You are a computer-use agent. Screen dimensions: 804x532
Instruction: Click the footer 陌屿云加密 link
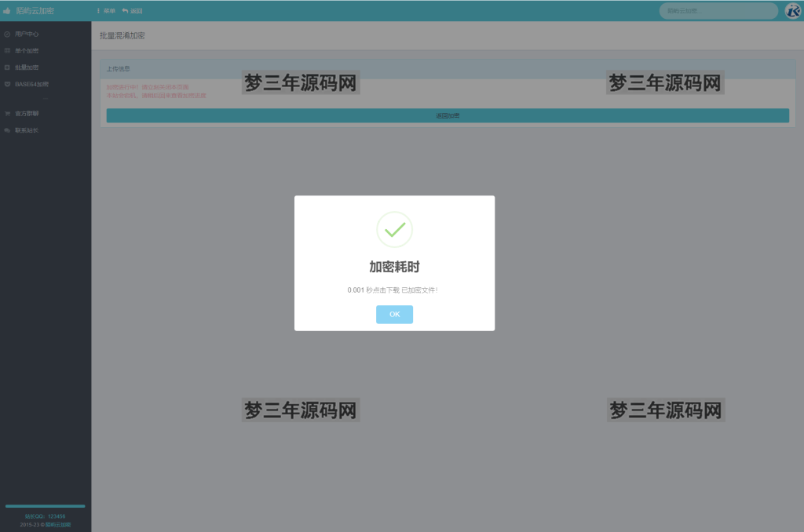pyautogui.click(x=58, y=525)
